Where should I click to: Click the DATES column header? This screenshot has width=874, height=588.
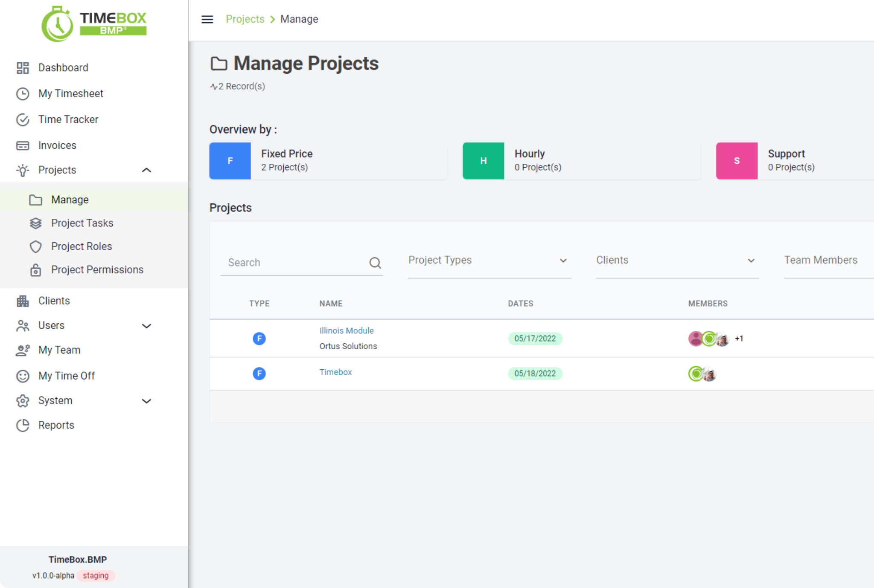[x=521, y=304]
